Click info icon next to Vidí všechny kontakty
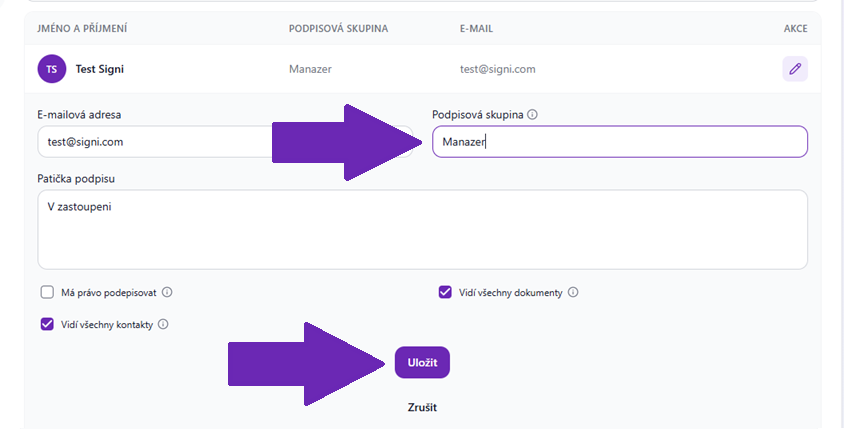Screen dimensions: 844x433 (x=163, y=325)
